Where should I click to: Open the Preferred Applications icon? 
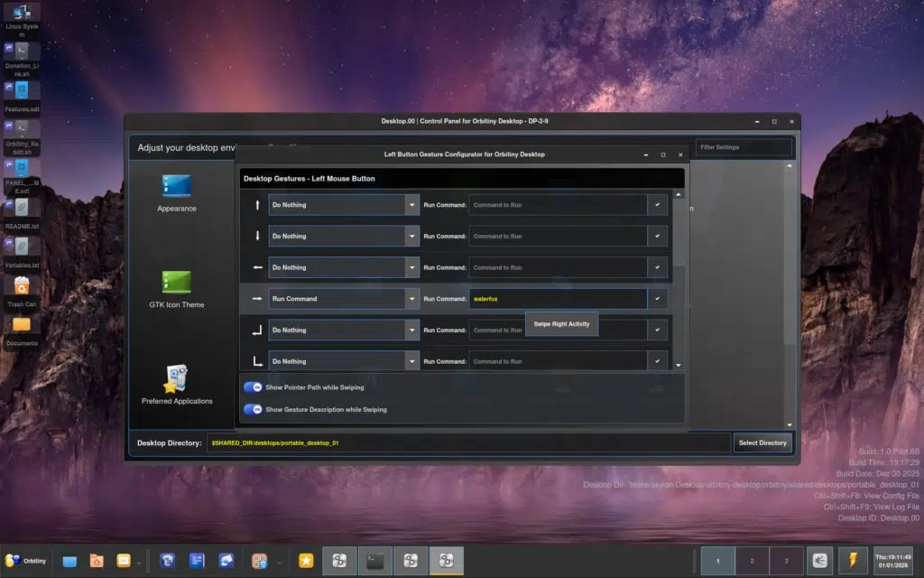point(176,379)
